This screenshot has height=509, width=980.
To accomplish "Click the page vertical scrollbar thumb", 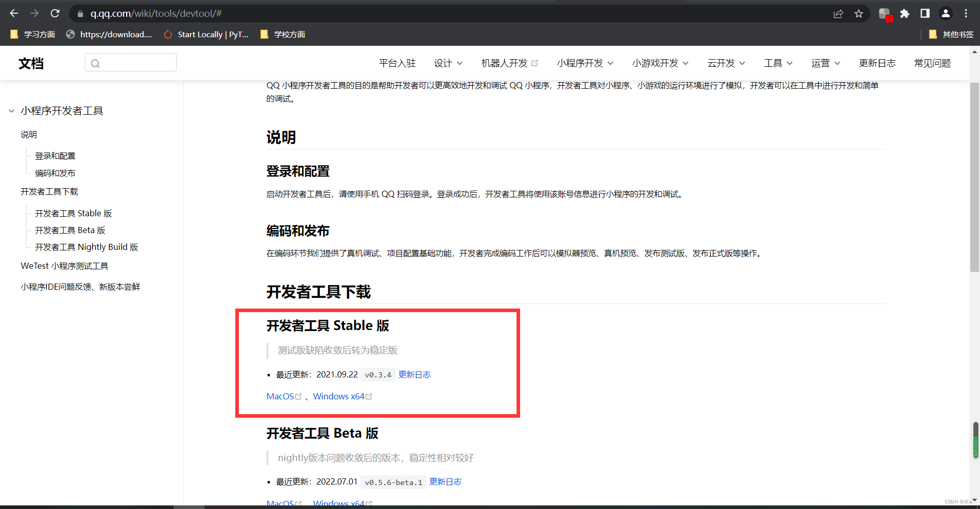I will pyautogui.click(x=974, y=176).
